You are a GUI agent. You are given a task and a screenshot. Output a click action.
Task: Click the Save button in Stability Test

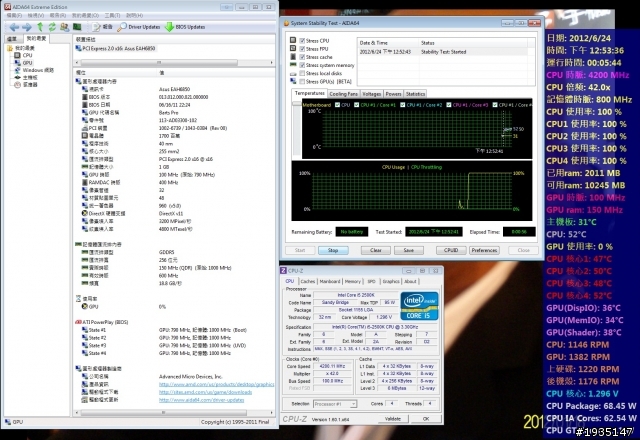tap(409, 250)
